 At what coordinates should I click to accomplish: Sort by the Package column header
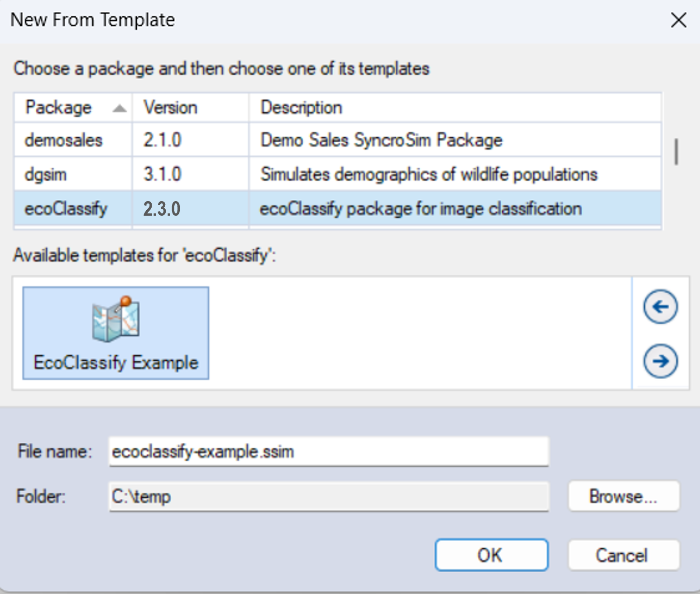[58, 108]
